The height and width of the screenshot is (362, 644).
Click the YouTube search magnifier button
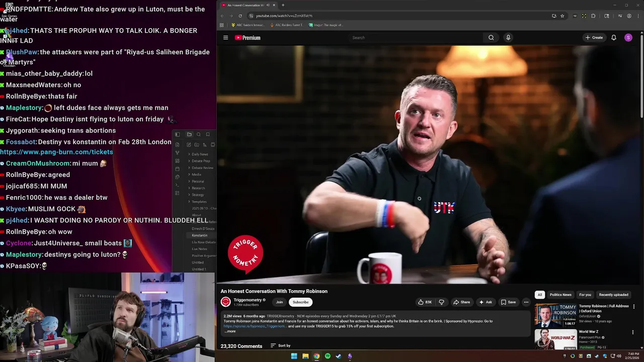pos(491,38)
